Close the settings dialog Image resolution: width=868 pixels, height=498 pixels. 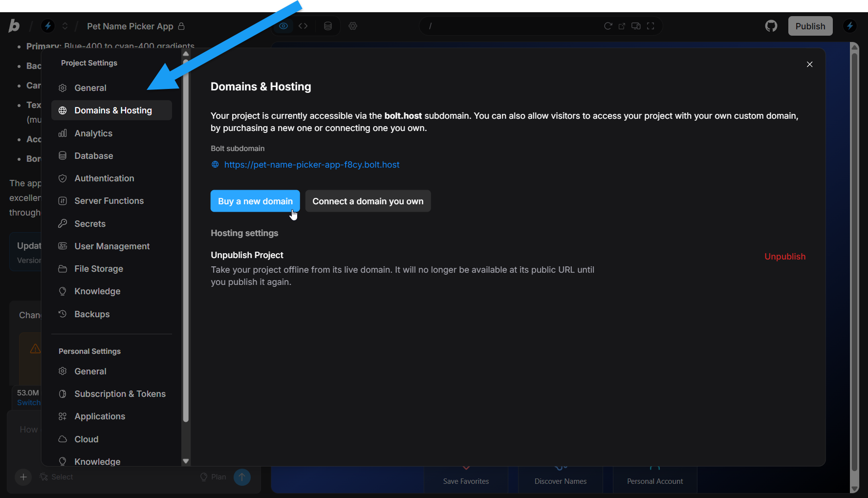[810, 65]
